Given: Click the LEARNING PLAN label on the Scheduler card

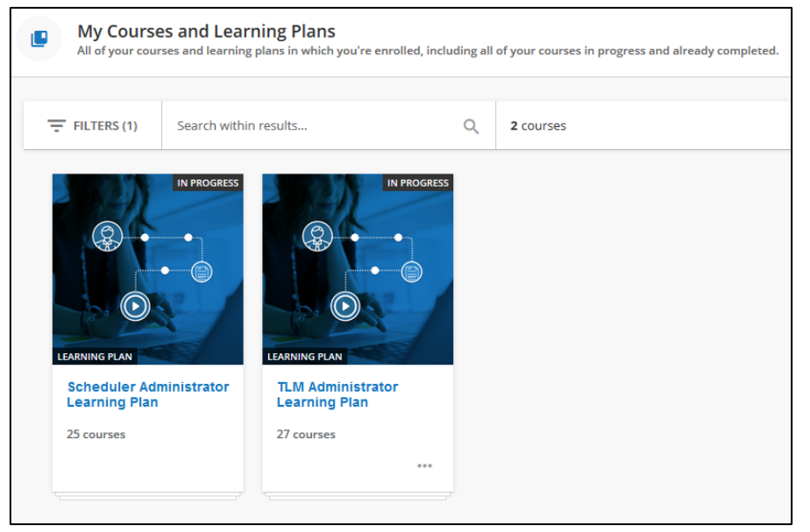Looking at the screenshot, I should pos(95,357).
